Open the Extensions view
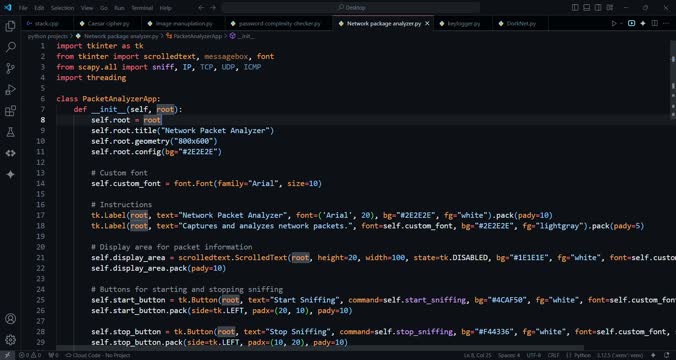Viewport: 676px width, 360px height. (10, 111)
